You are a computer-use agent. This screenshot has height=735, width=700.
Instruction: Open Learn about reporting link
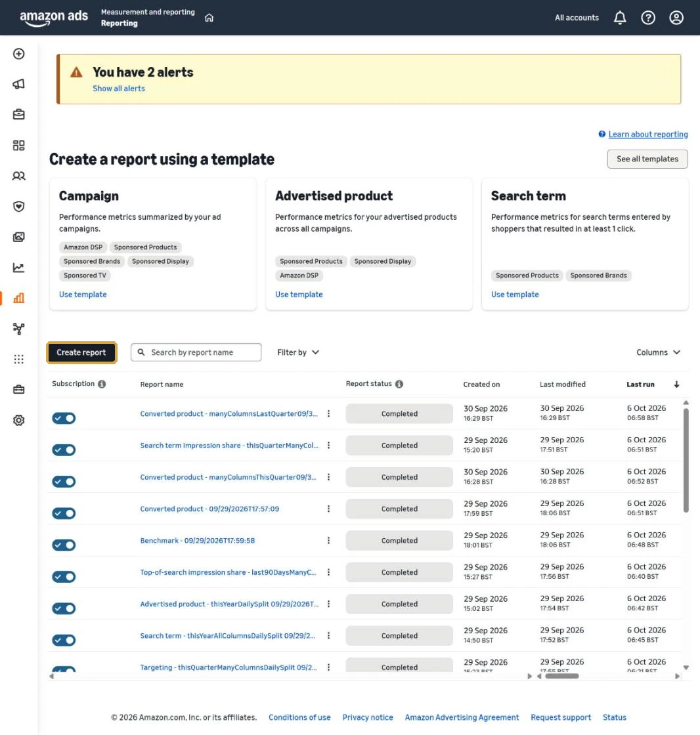pos(648,134)
